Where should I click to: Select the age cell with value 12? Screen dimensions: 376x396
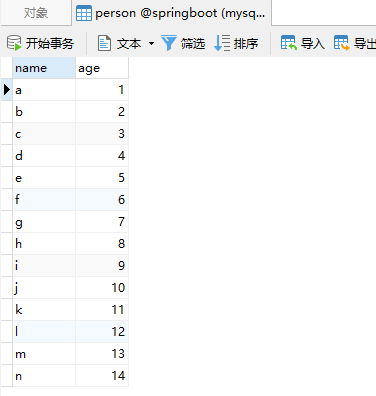[x=102, y=332]
